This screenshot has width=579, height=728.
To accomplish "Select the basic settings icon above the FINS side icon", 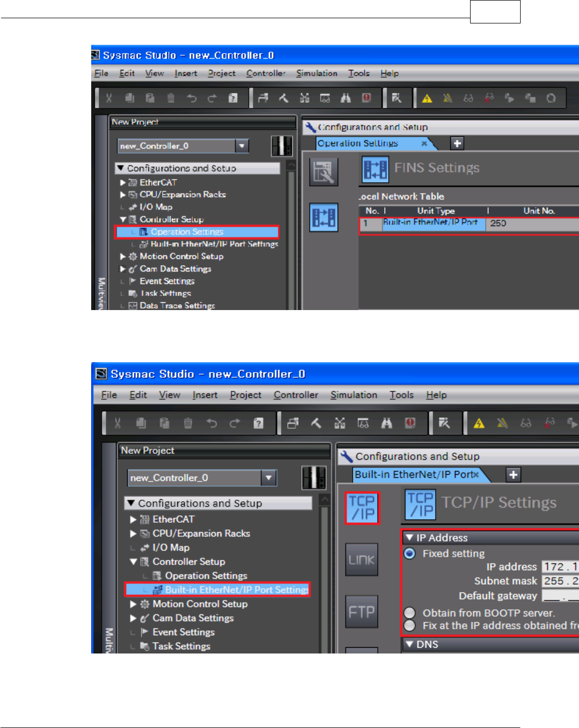I will 324,172.
